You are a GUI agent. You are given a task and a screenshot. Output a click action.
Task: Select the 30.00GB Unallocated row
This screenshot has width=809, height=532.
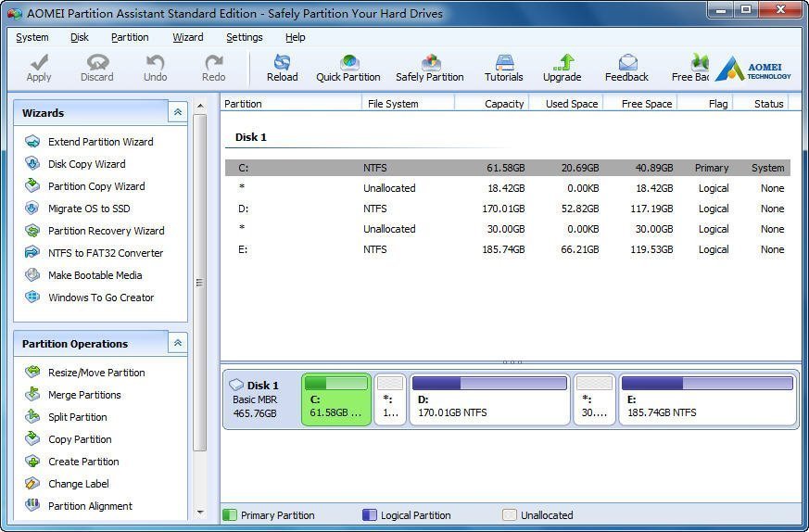pos(508,229)
